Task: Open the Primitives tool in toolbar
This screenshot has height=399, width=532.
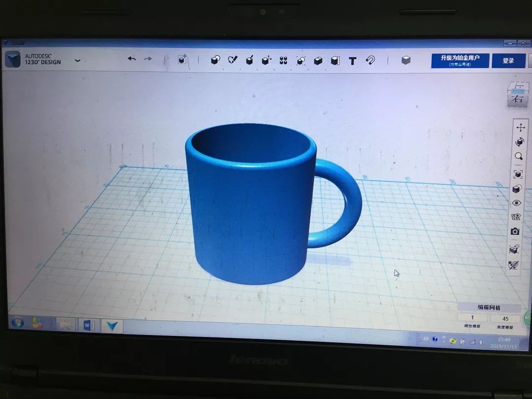Action: pyautogui.click(x=215, y=60)
